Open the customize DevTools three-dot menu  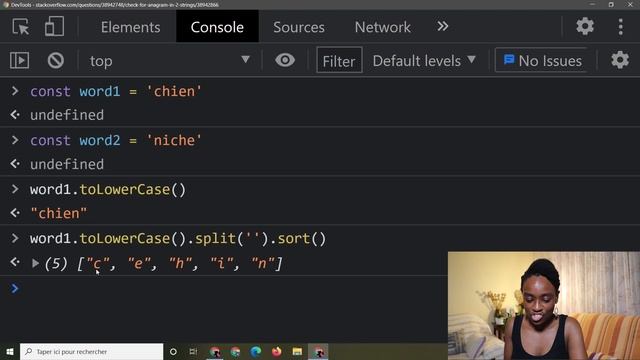[620, 27]
